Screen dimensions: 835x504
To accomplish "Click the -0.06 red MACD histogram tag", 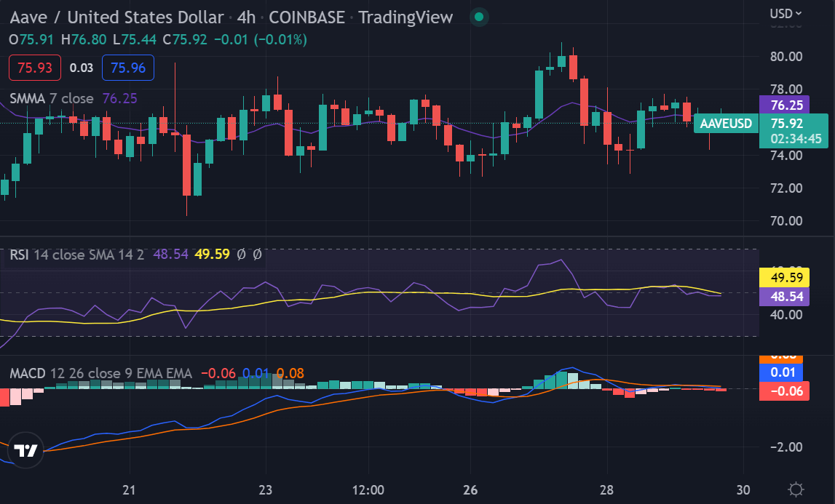I will pyautogui.click(x=784, y=391).
